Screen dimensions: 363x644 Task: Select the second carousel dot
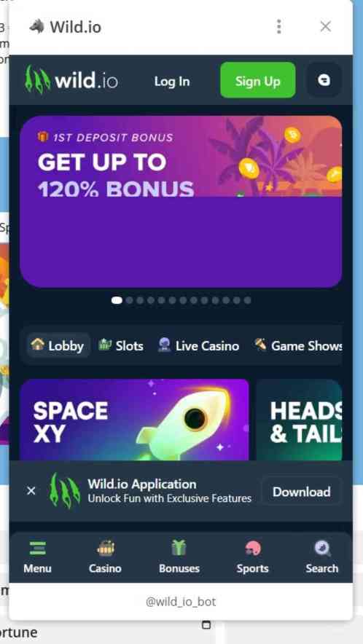[130, 300]
